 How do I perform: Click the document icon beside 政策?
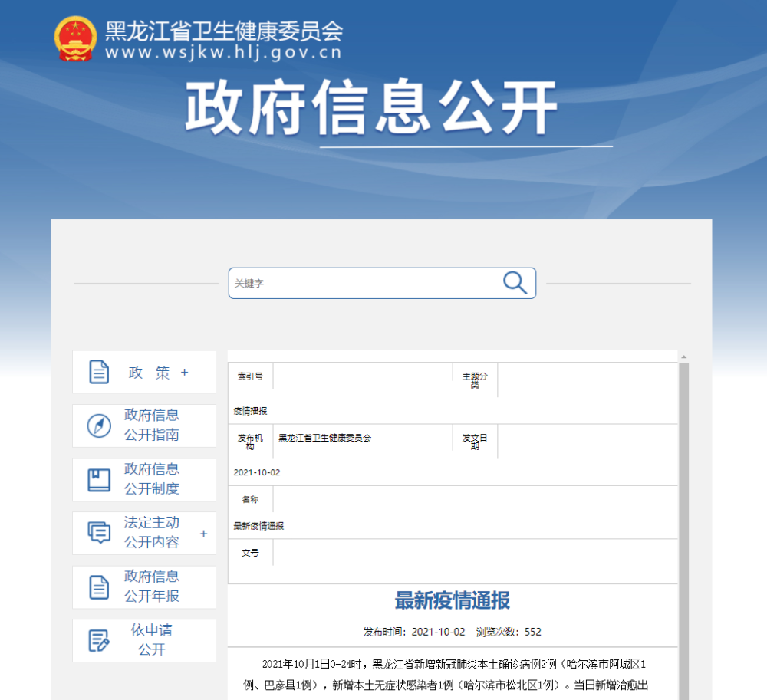(99, 372)
